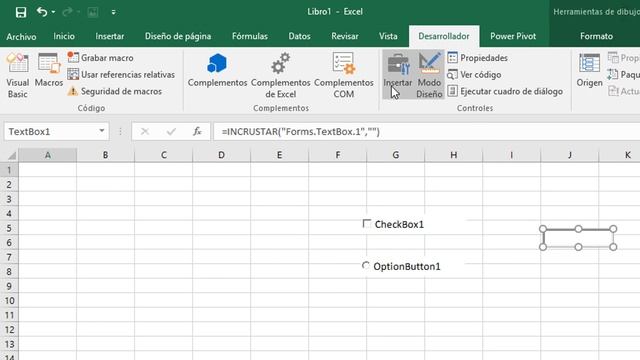Open the Insertar controls dropdown
Screen dimensions: 640x360
398,74
